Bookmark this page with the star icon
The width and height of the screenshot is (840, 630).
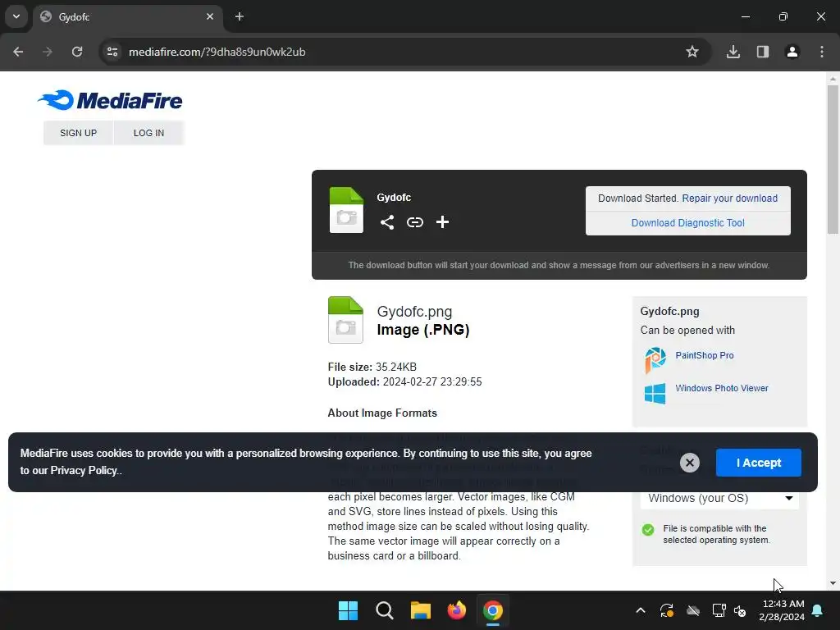[x=692, y=52]
